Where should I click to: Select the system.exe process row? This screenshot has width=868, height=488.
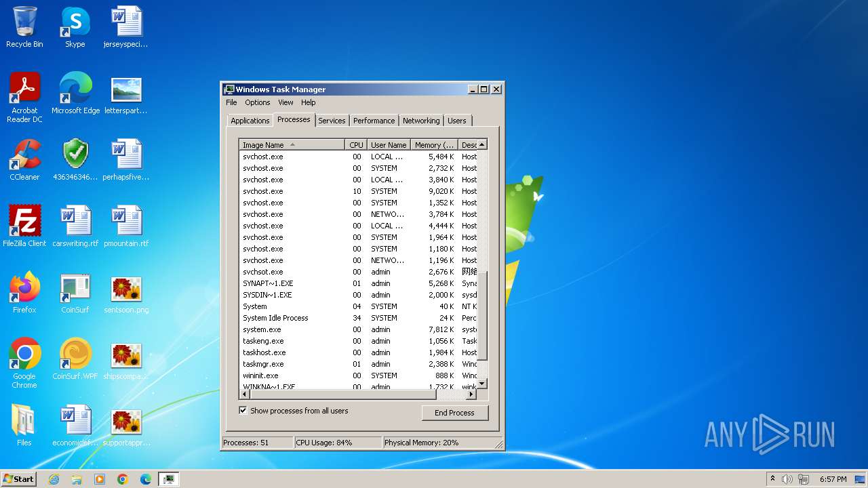359,329
